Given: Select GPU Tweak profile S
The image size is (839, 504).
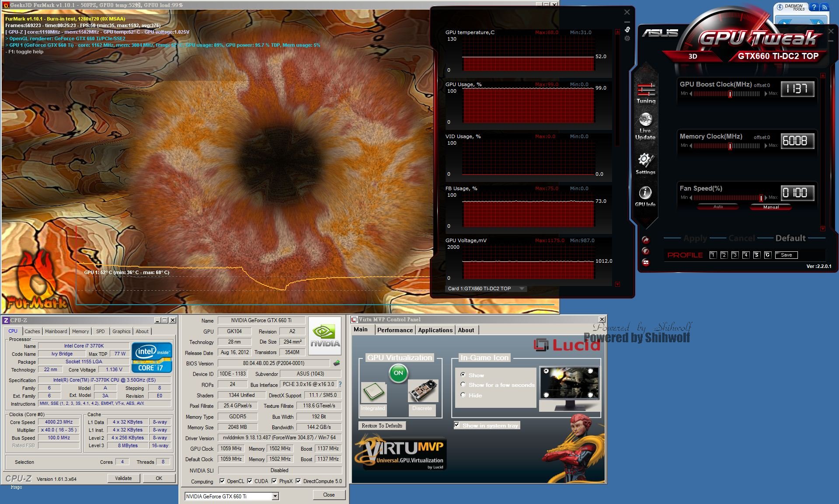Looking at the screenshot, I should point(757,255).
